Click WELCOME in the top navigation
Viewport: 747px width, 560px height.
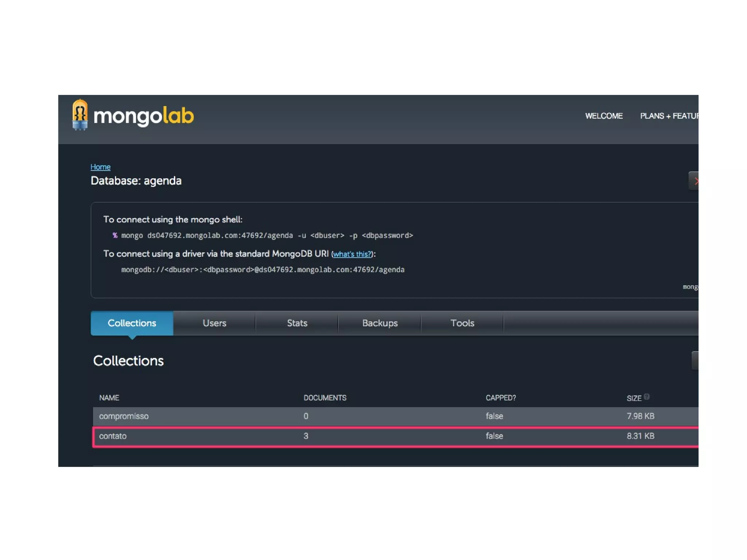[604, 116]
